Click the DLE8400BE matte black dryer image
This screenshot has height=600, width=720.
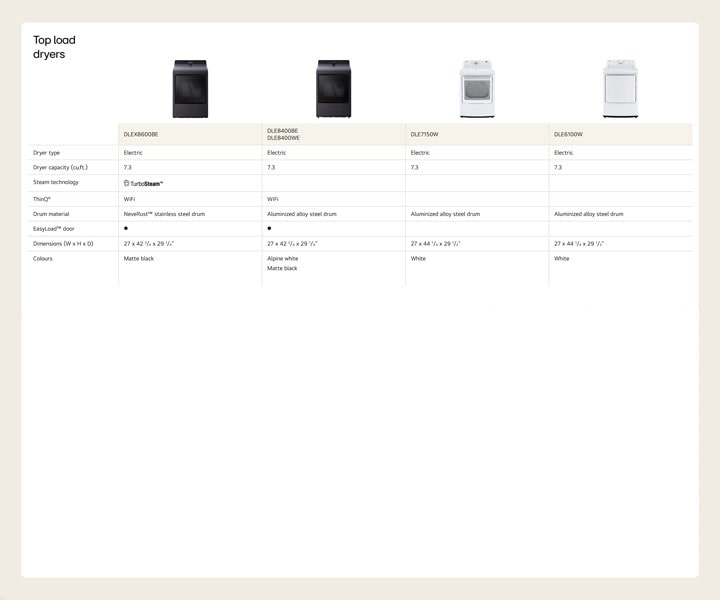coord(334,89)
